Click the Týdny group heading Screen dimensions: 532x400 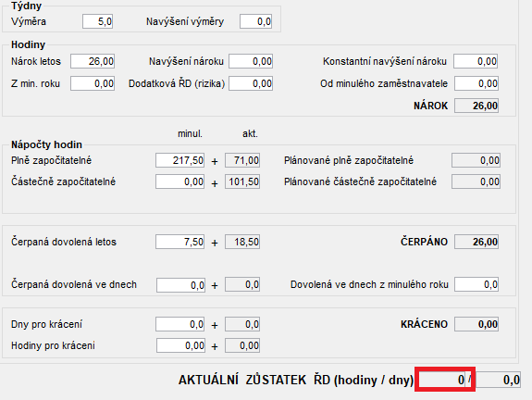click(x=26, y=6)
